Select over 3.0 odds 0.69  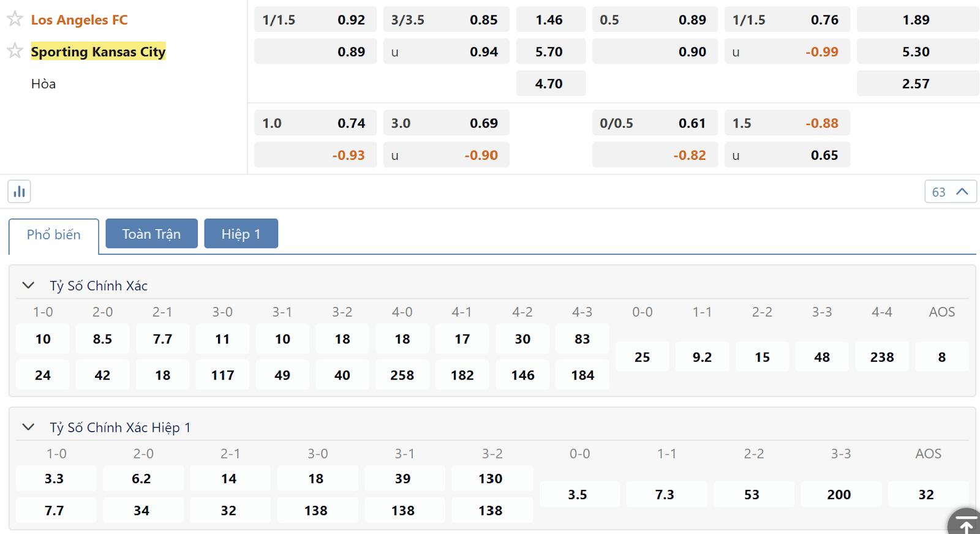447,123
